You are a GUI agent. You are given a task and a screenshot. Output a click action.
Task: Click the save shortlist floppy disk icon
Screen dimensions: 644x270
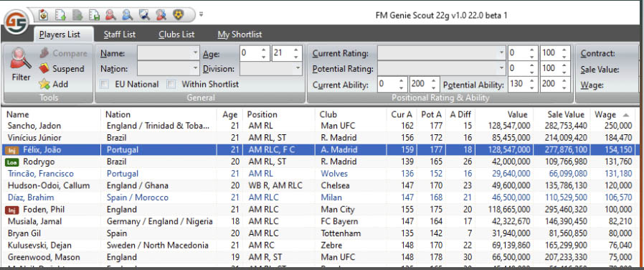click(94, 15)
